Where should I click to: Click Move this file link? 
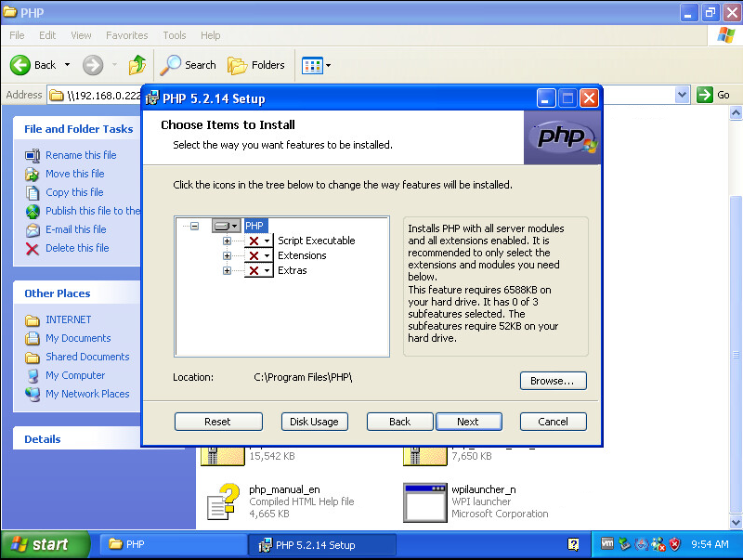coord(75,174)
